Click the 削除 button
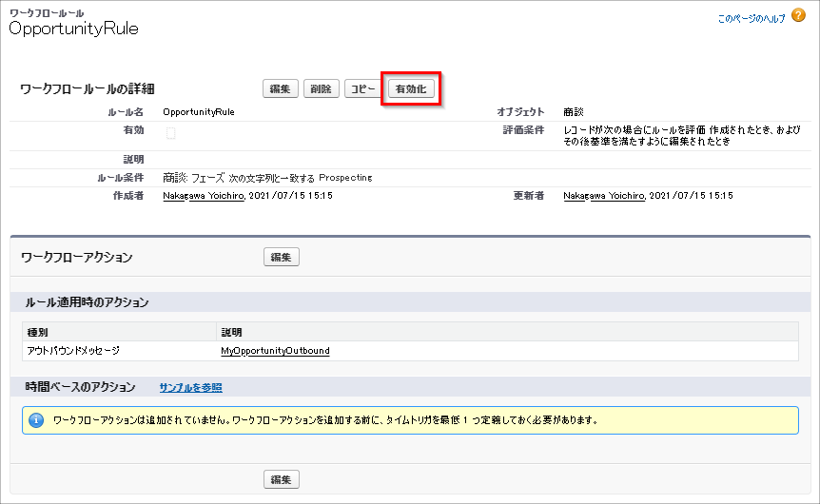This screenshot has width=820, height=504. click(x=321, y=88)
